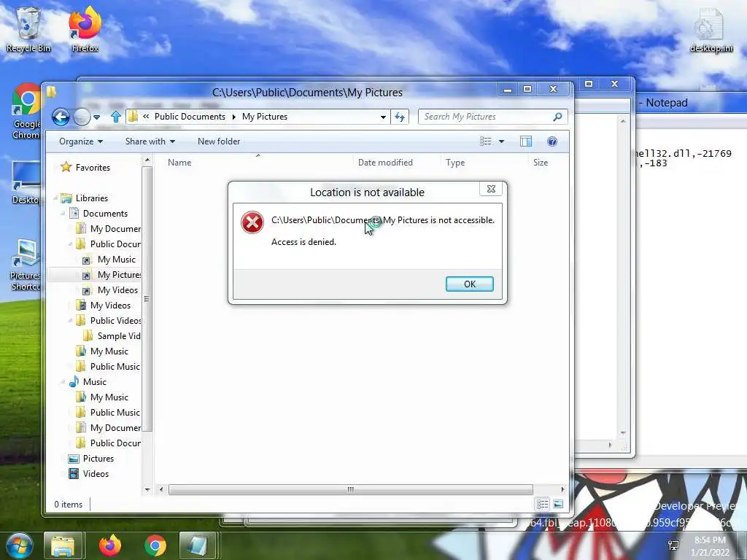Screen dimensions: 747x560
Task: Close the Location is not available dialog
Action: point(491,189)
